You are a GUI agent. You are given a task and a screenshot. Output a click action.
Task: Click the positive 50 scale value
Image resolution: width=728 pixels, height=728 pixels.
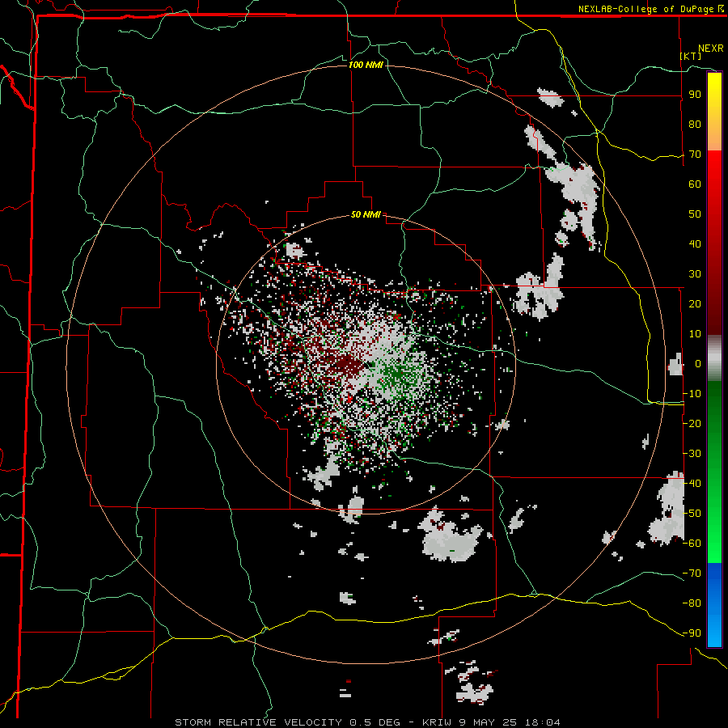[x=695, y=214]
